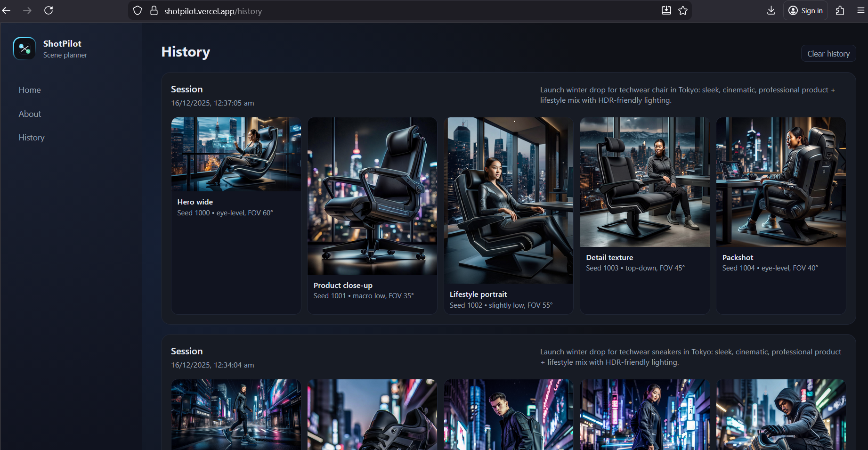Open the About page from sidebar
The image size is (868, 450).
click(x=30, y=114)
